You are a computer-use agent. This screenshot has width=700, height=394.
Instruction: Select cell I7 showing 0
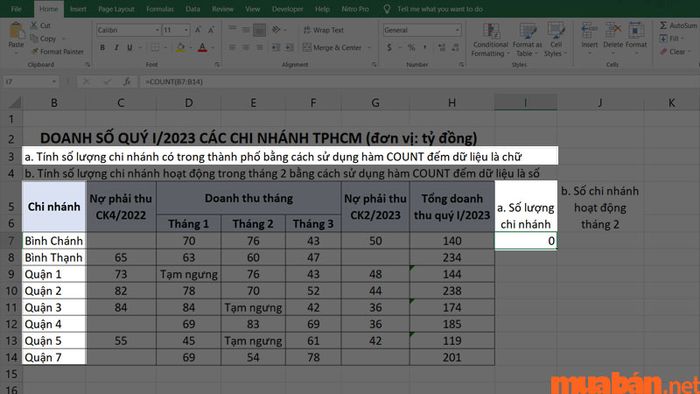[x=525, y=241]
